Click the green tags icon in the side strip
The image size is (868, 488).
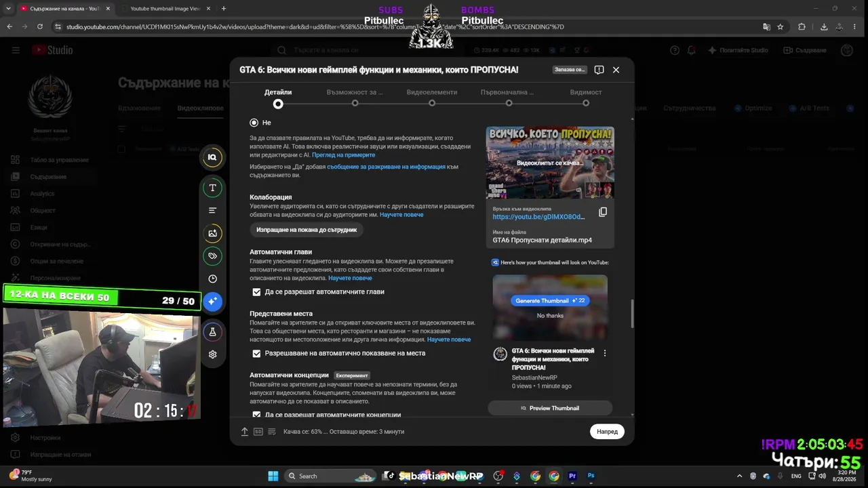click(x=212, y=256)
